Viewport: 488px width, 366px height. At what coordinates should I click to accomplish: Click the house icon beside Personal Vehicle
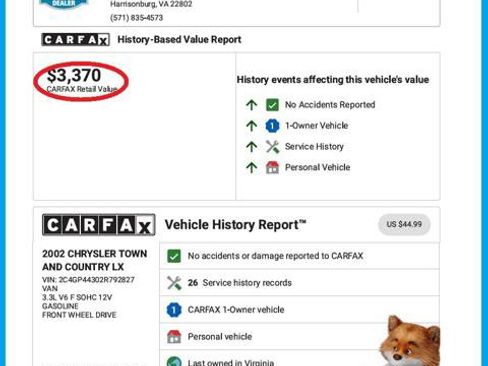[x=272, y=167]
